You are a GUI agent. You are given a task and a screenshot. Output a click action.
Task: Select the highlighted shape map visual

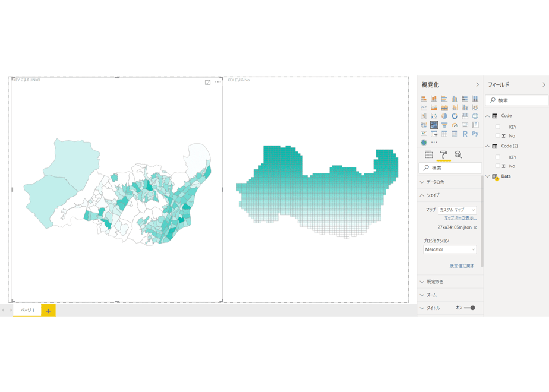click(x=434, y=125)
